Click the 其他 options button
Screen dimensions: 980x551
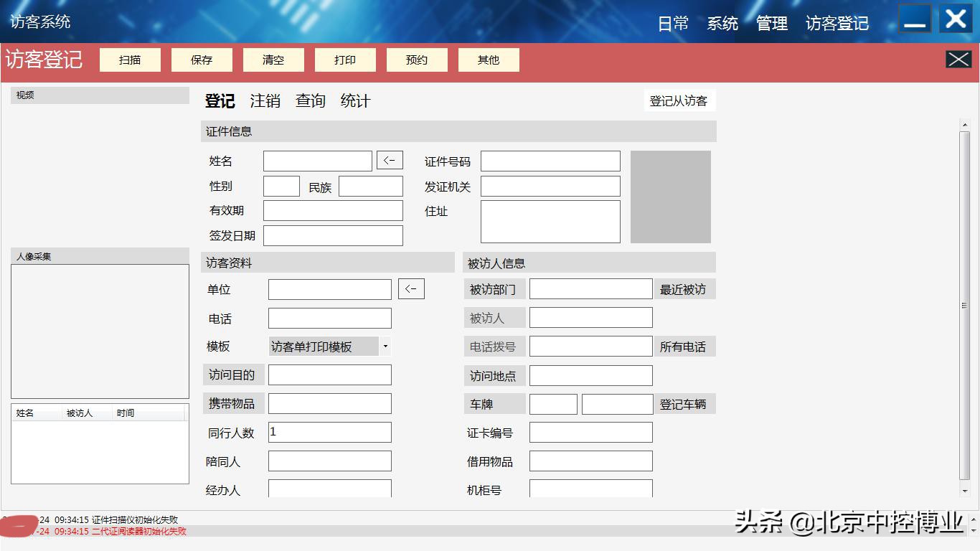coord(489,60)
